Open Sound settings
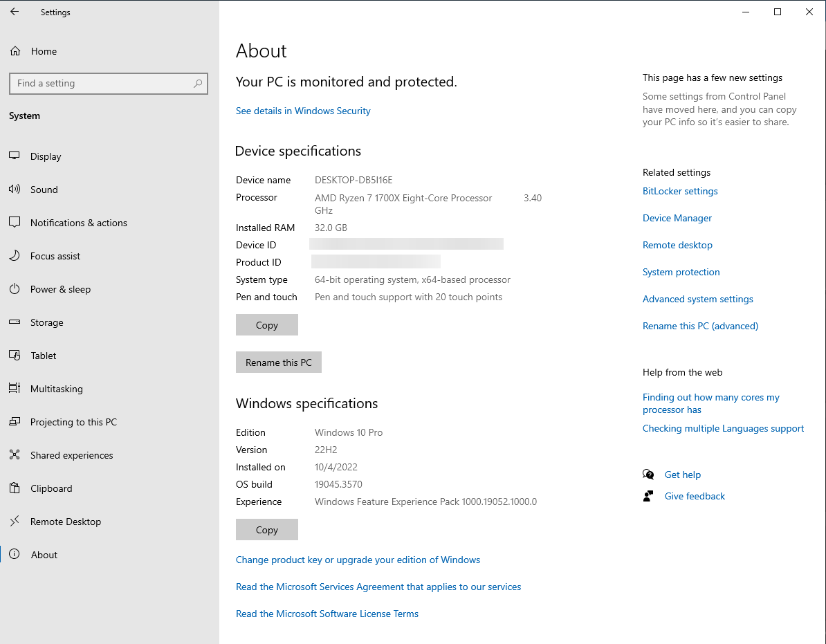This screenshot has width=826, height=644. [x=109, y=190]
